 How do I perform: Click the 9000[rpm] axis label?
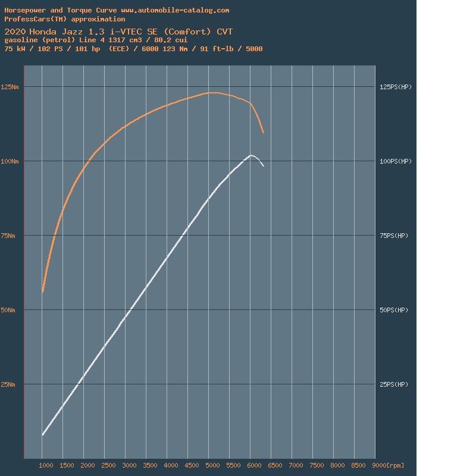click(388, 465)
